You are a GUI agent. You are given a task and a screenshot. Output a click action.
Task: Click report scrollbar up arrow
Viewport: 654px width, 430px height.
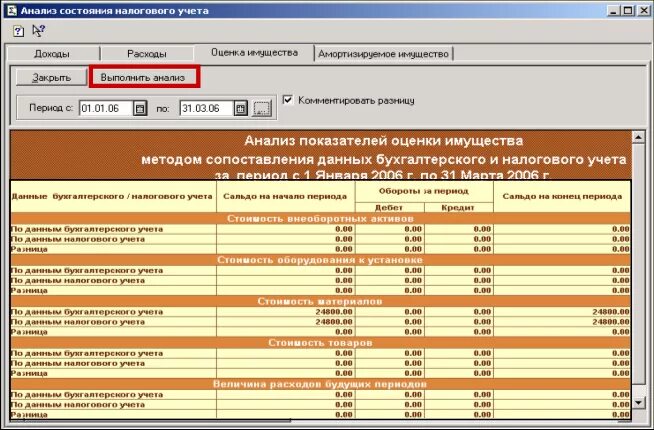pos(639,137)
